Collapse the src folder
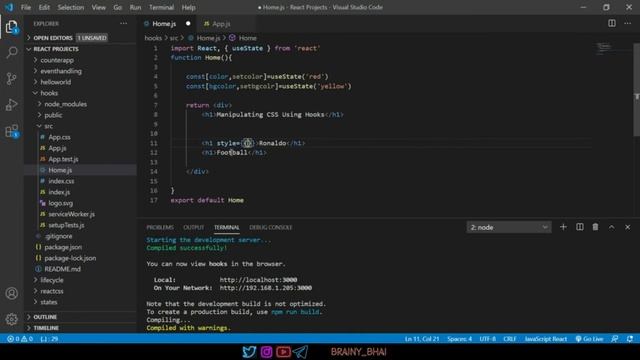 coord(81,126)
